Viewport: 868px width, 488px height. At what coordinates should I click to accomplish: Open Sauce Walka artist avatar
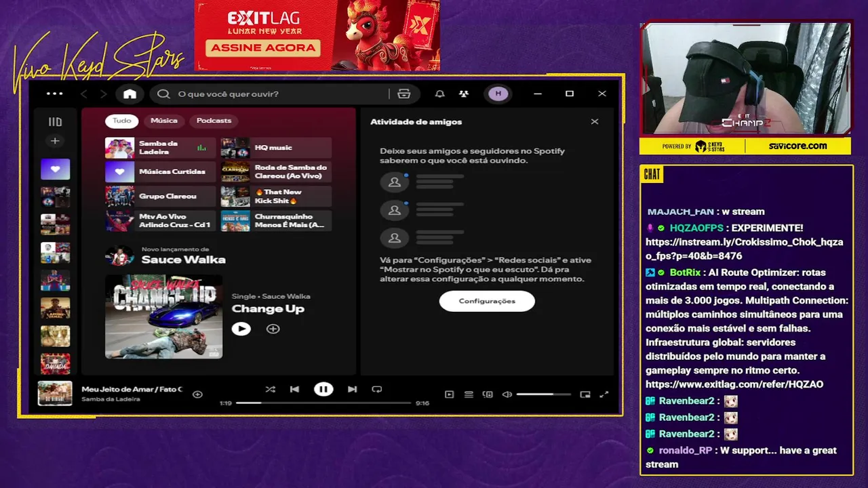click(119, 256)
